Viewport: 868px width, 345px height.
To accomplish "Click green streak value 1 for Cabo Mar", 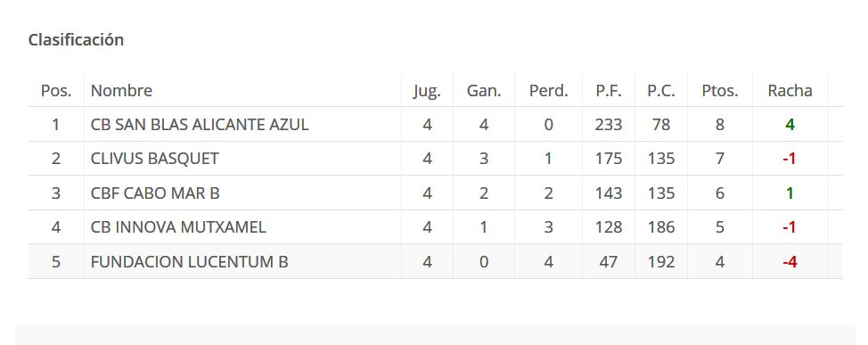I will point(790,193).
